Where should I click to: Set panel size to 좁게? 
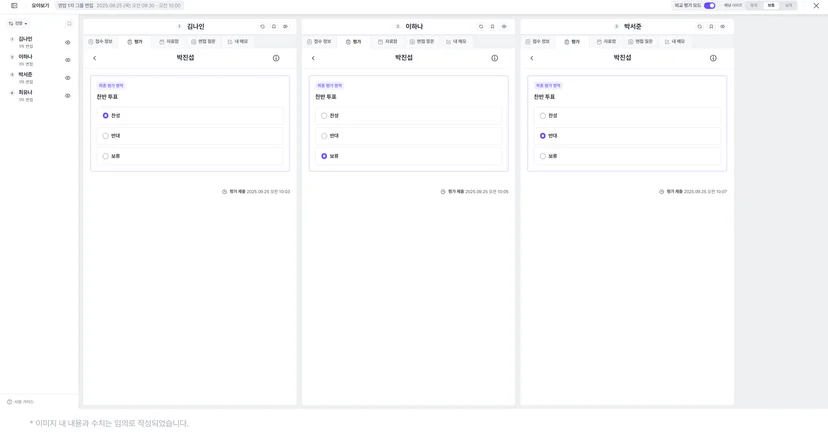[x=754, y=6]
